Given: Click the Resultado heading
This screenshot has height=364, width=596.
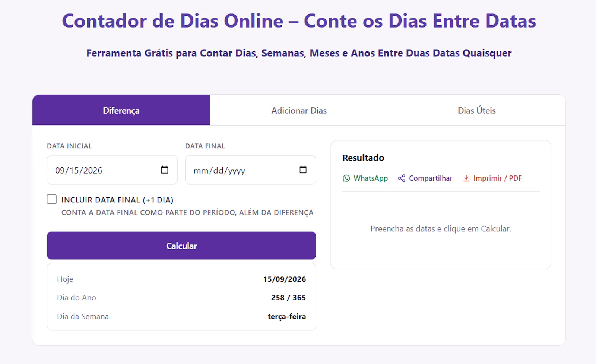Looking at the screenshot, I should [x=363, y=158].
